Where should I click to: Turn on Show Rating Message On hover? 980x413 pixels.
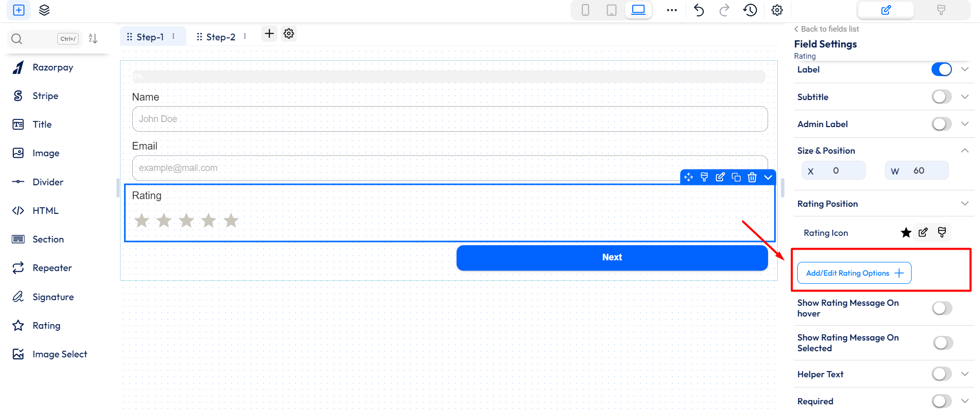point(942,308)
